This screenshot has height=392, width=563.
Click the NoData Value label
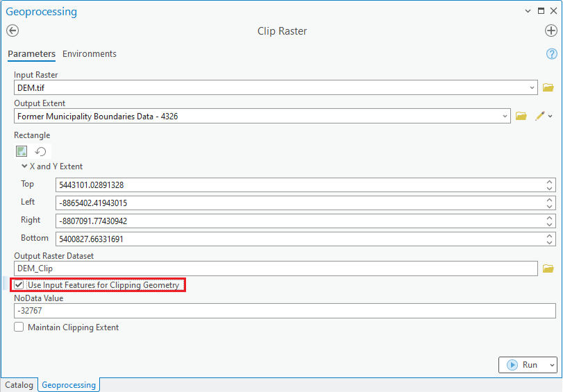click(x=38, y=298)
